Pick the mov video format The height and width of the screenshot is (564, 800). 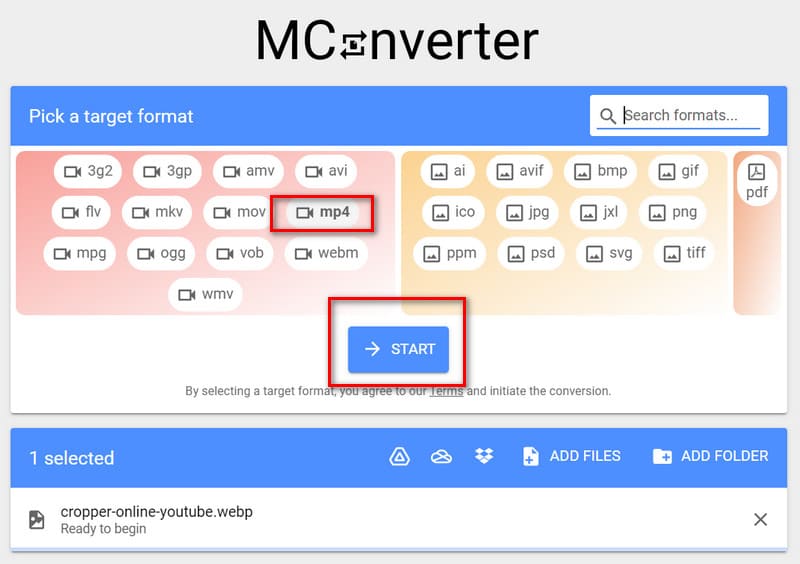239,212
